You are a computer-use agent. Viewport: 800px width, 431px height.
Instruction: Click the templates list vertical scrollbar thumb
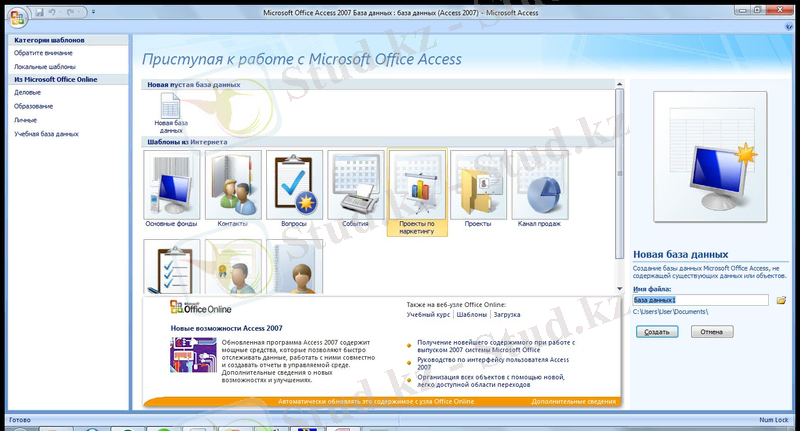click(619, 173)
